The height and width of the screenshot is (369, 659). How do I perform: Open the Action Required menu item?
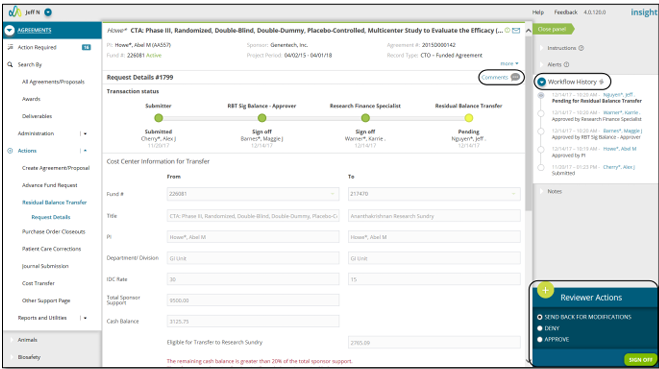tap(37, 47)
